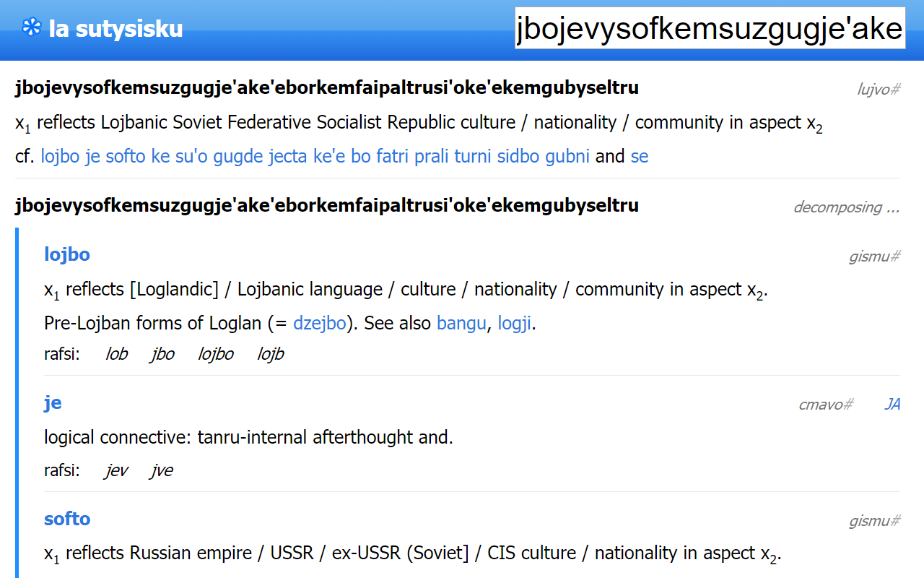Click the second lujvo heading above decomposition
Image resolution: width=924 pixels, height=578 pixels.
(x=327, y=205)
